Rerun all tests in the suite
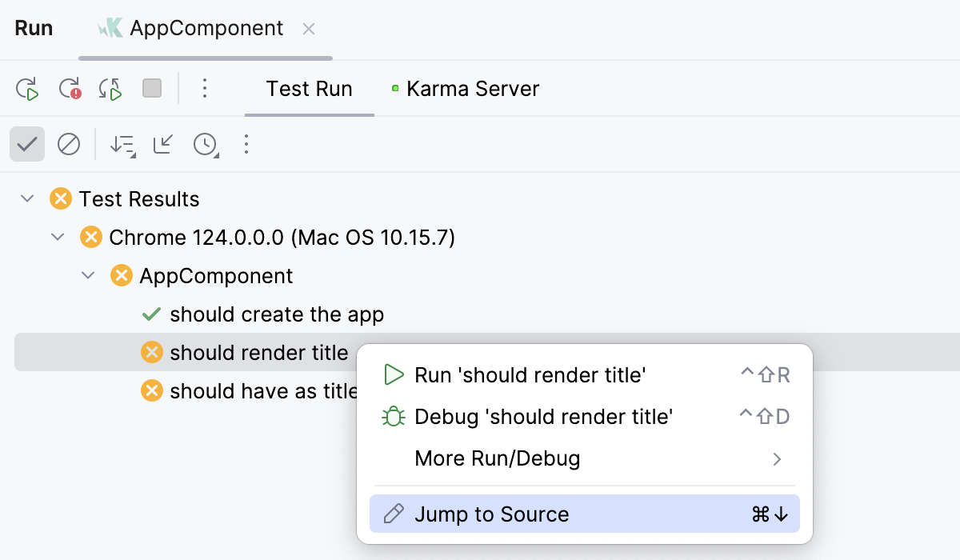The image size is (960, 560). click(27, 89)
